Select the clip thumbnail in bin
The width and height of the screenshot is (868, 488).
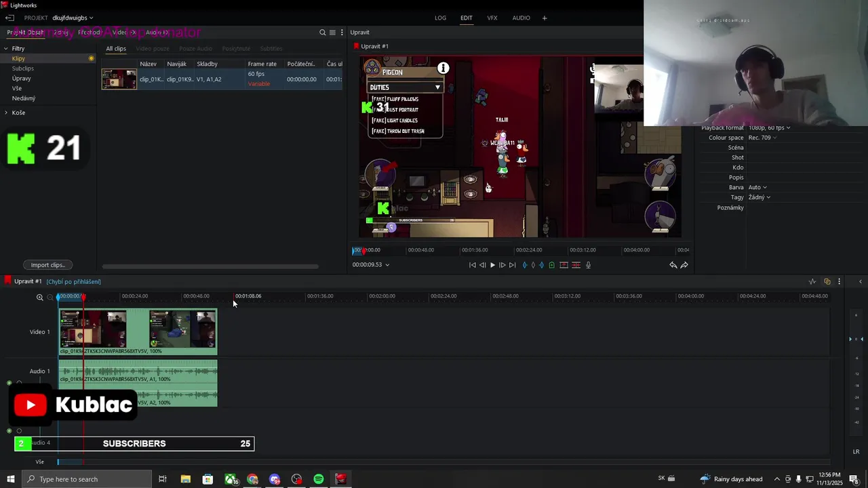119,79
